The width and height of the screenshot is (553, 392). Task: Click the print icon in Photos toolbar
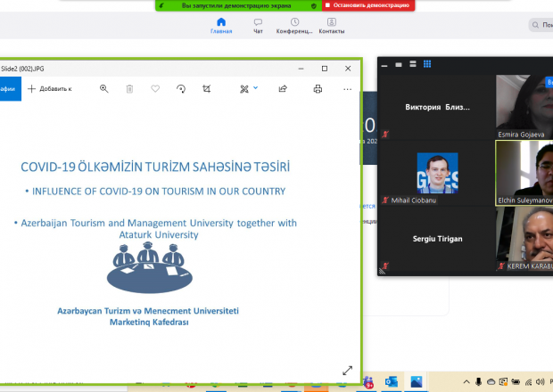tap(318, 89)
